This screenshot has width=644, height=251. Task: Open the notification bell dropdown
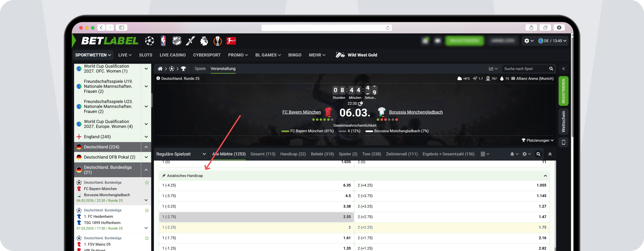[x=514, y=154]
